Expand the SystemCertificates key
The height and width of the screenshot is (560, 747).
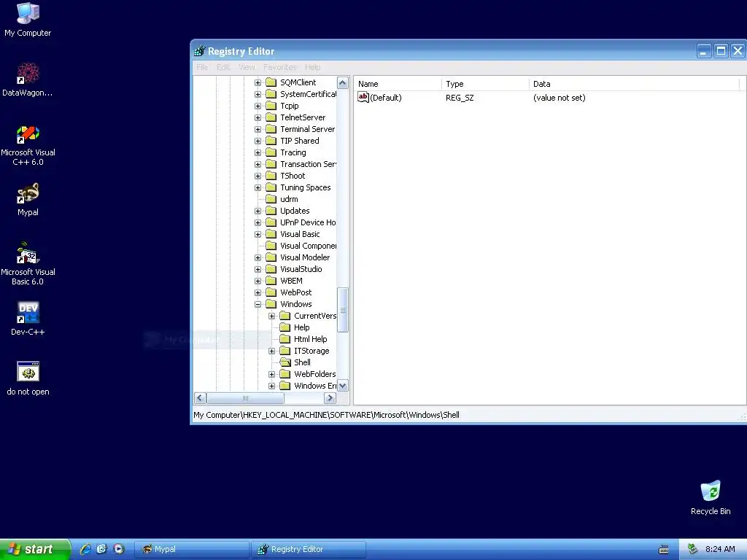[258, 94]
